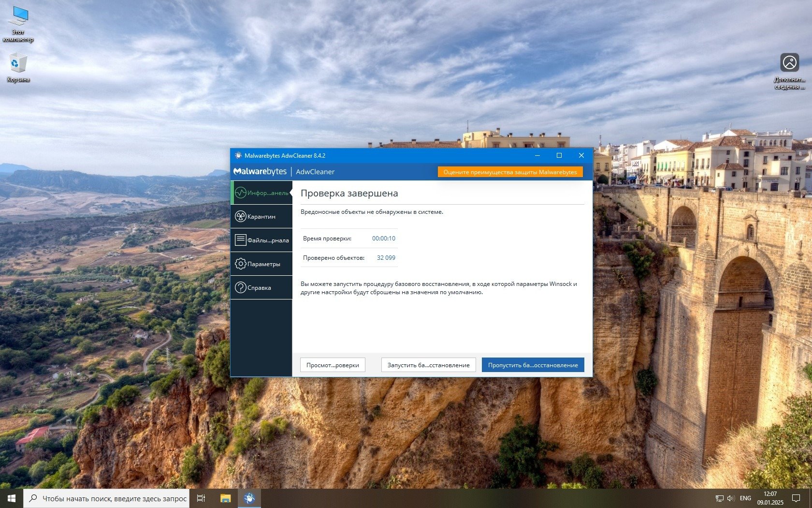Open Параметры settings gear in sidebar
The height and width of the screenshot is (508, 812).
261,264
